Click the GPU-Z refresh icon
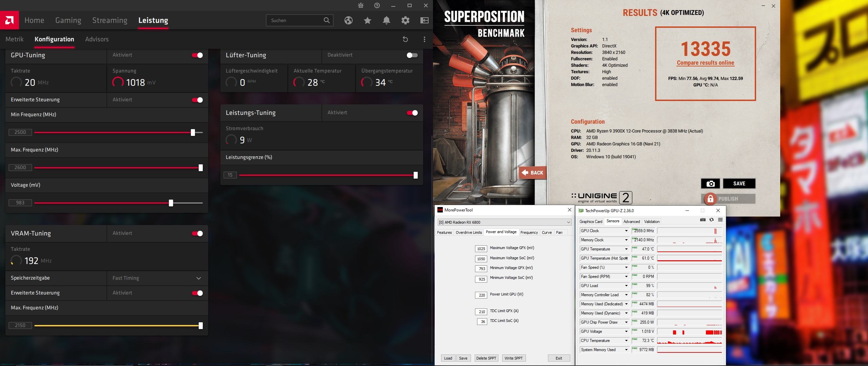The width and height of the screenshot is (868, 366). pos(712,220)
